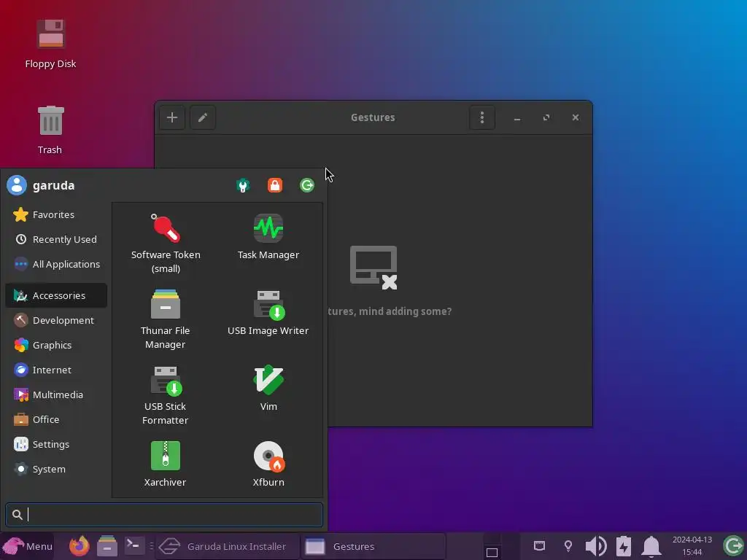Screen dimensions: 747x560
Task: Lock screen using orange padlock icon
Action: point(275,185)
